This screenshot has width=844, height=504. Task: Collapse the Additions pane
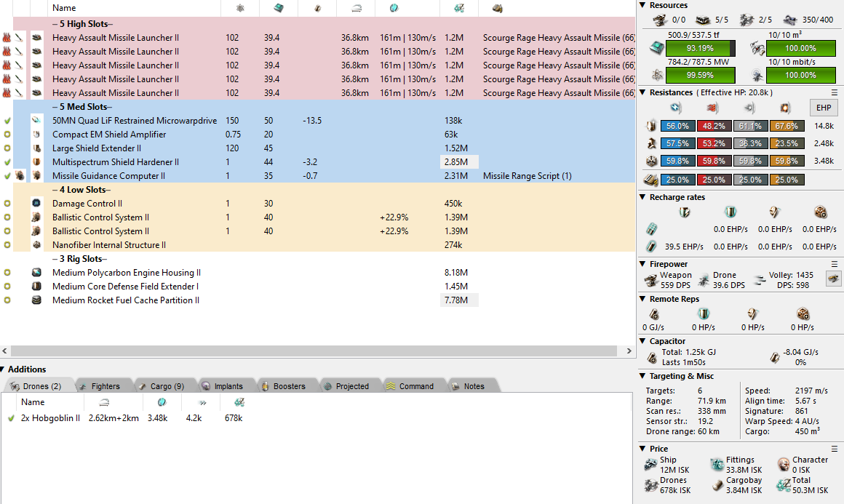tap(4, 369)
